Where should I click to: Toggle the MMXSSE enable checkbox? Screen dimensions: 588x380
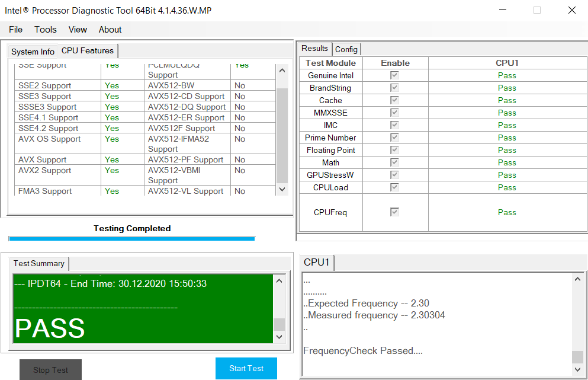pos(394,112)
